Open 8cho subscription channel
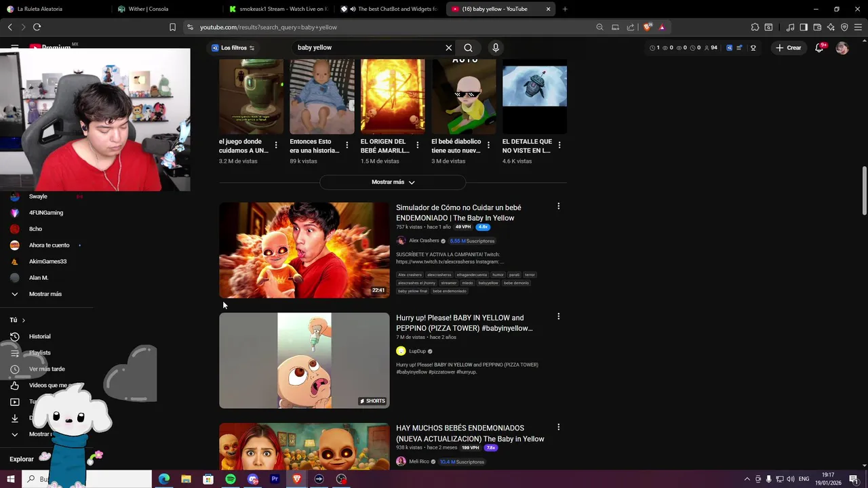Screen dimensions: 868x488 pos(35,229)
